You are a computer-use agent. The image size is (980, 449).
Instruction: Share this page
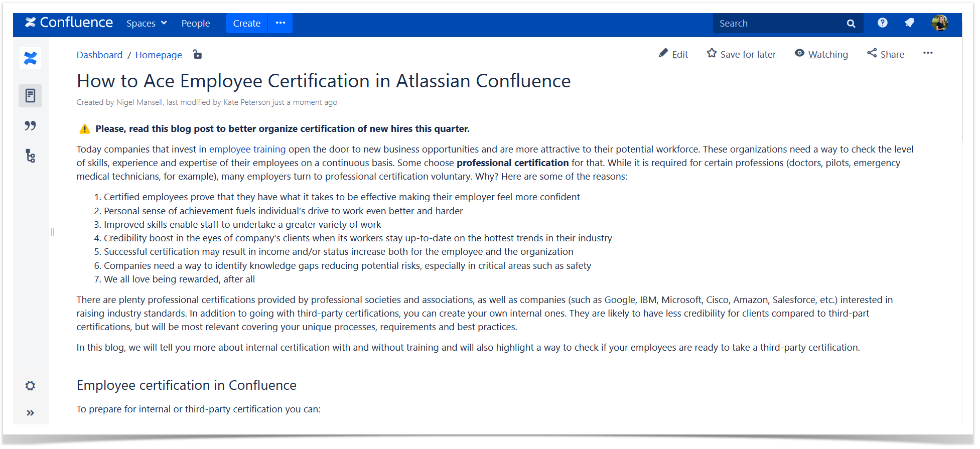tap(886, 54)
